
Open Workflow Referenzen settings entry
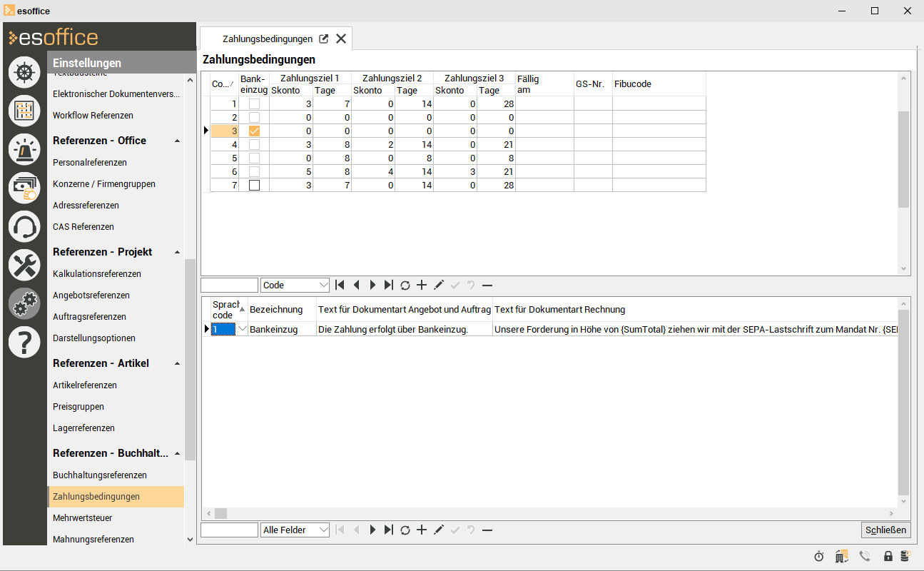pos(93,115)
